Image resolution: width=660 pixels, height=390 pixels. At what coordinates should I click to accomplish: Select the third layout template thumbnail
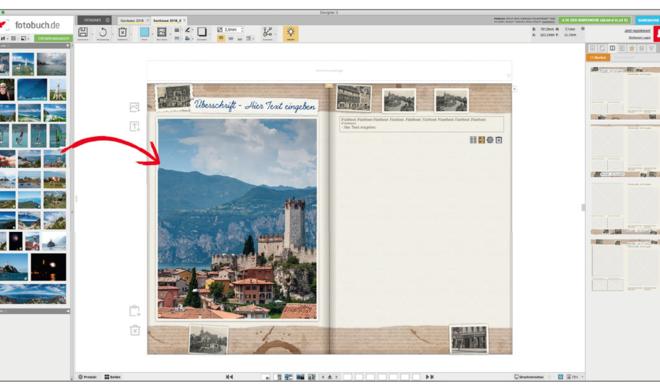pos(625,208)
